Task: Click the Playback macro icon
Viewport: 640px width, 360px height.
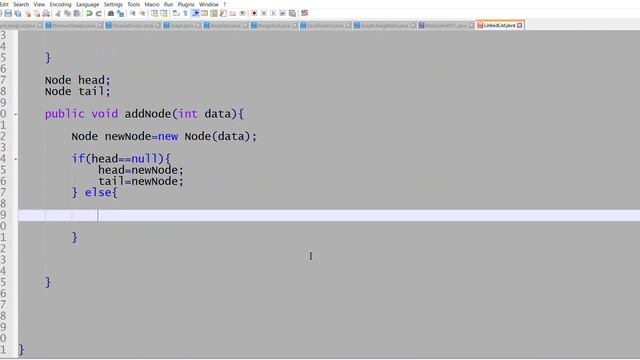Action: (x=273, y=13)
